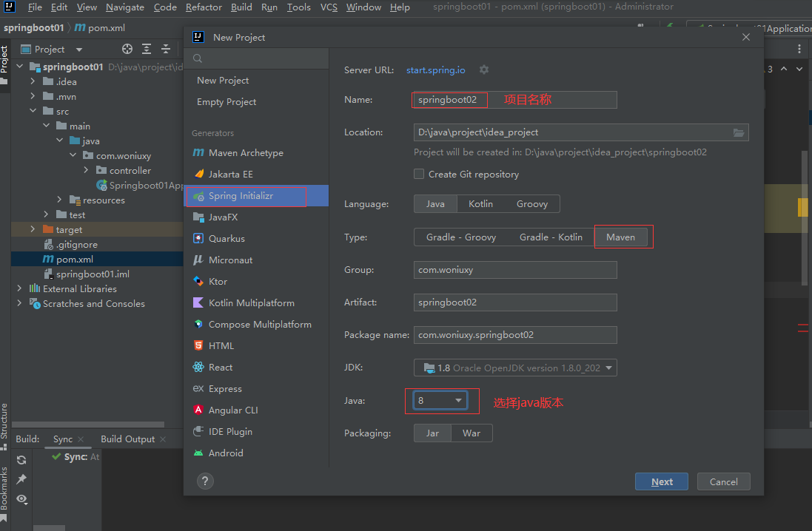Click the eye view icon in Build panel

[21, 499]
